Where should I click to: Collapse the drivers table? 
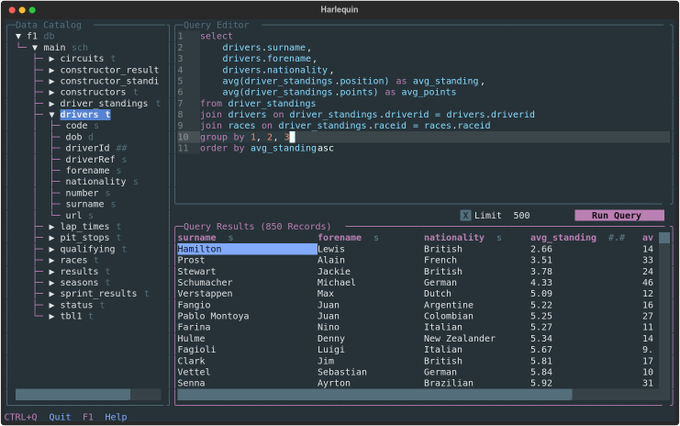pyautogui.click(x=52, y=115)
